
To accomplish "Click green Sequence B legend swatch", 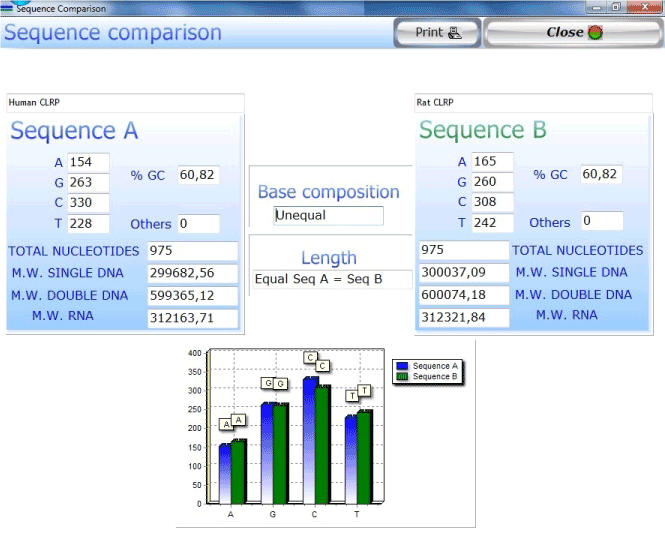I will pos(402,377).
